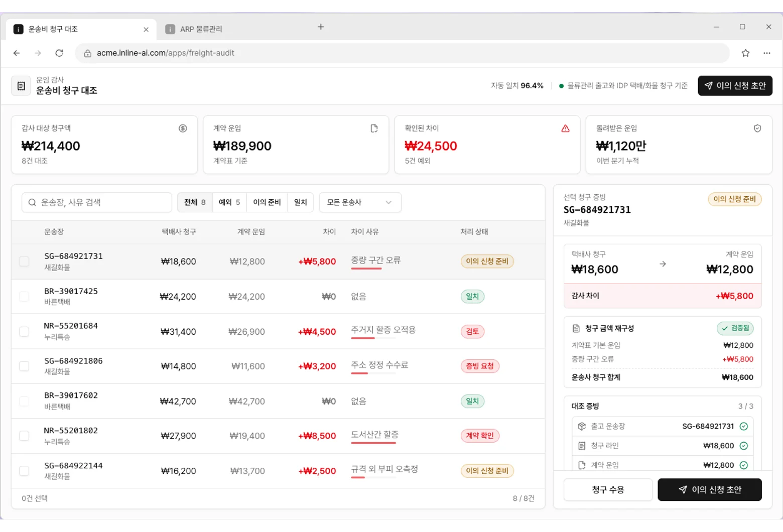783x532 pixels.
Task: Click the 운송장, 사유 검색 search field
Action: [97, 202]
